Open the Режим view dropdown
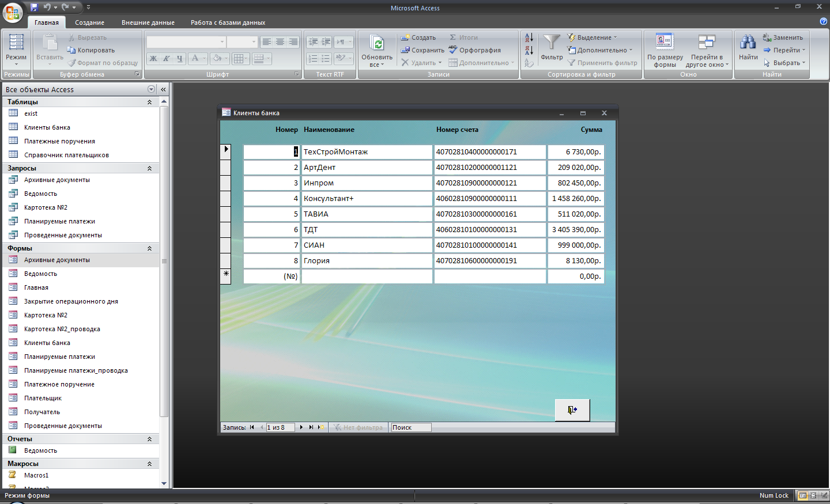The width and height of the screenshot is (830, 504). click(x=16, y=51)
